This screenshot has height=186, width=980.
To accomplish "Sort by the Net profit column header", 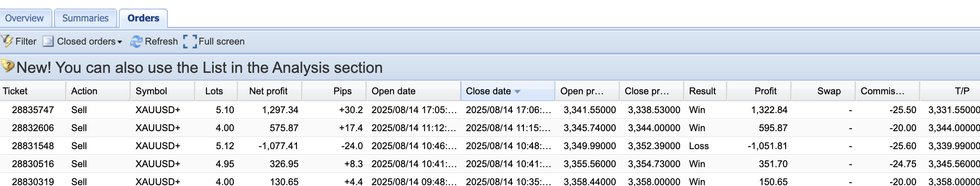I will (x=268, y=91).
